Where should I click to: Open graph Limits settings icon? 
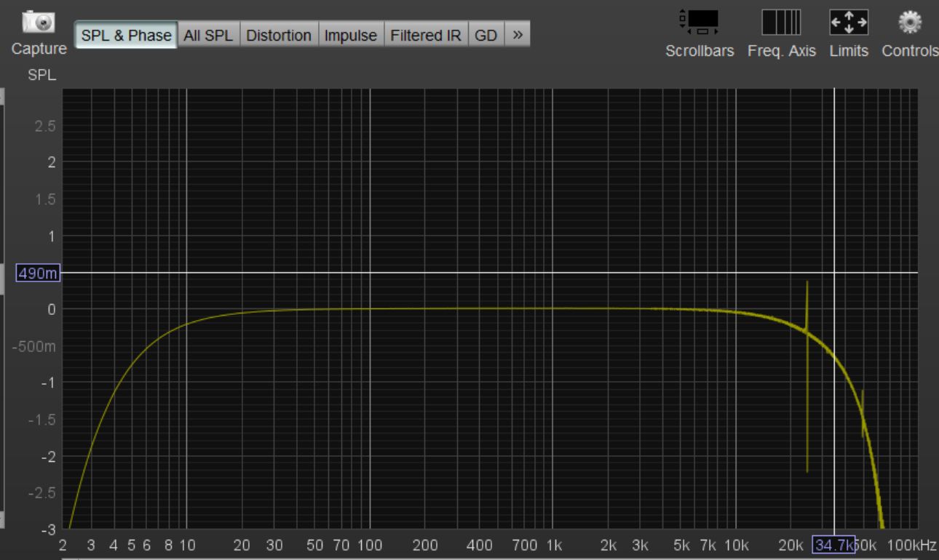click(x=849, y=23)
